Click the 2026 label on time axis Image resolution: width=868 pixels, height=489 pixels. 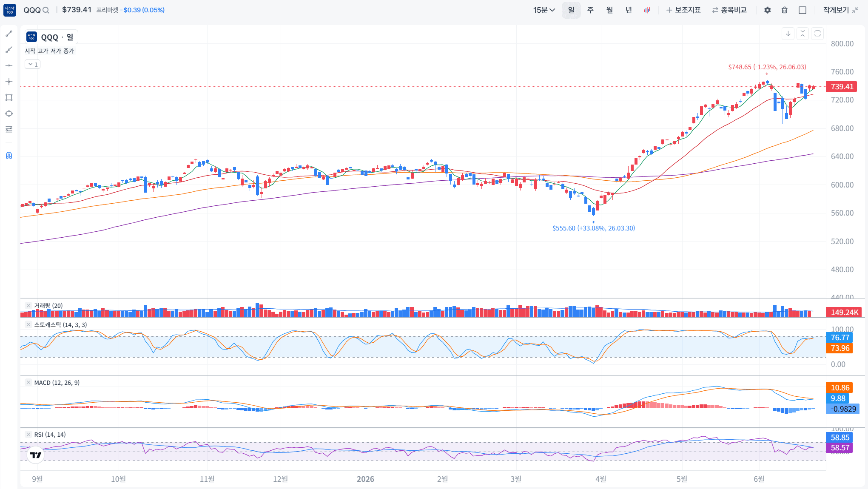coord(365,479)
